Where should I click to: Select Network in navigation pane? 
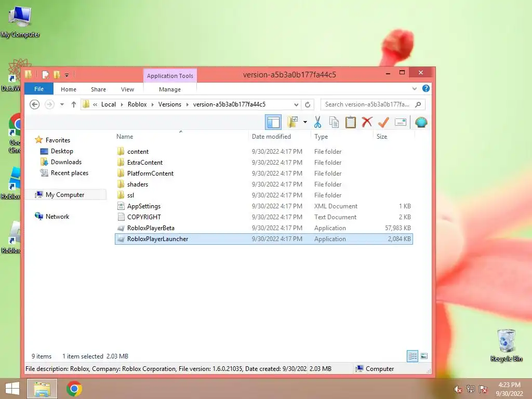point(52,216)
